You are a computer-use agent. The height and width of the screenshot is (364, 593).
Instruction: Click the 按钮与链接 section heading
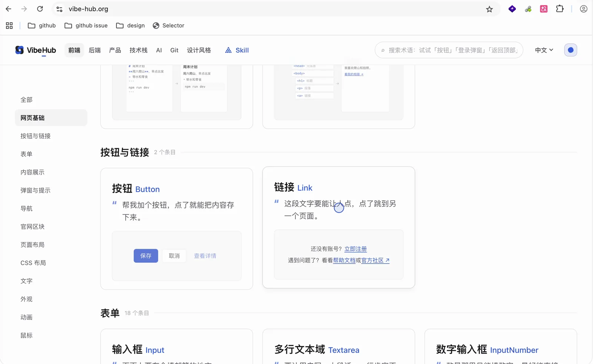125,152
